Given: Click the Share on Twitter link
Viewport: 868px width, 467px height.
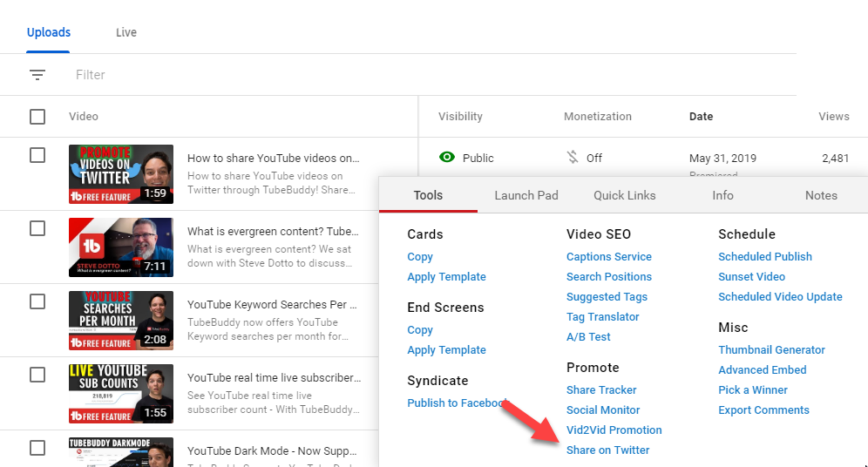Looking at the screenshot, I should [x=607, y=450].
